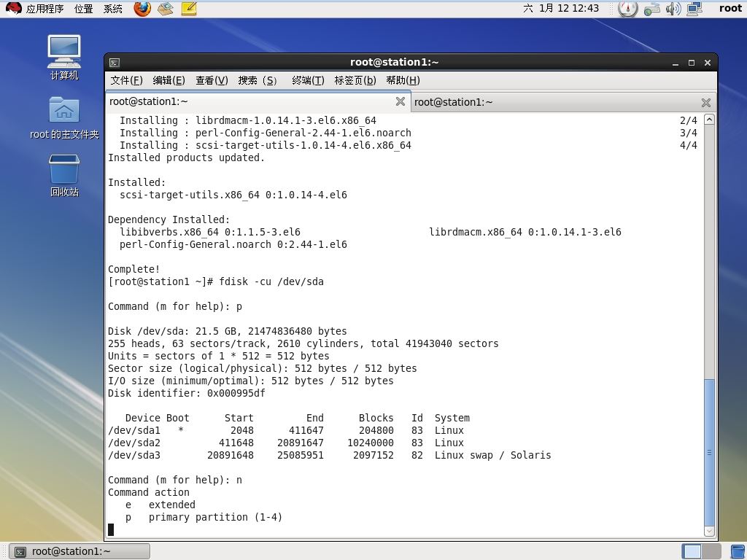Open the mail client launcher icon
The image size is (747, 560).
click(166, 9)
